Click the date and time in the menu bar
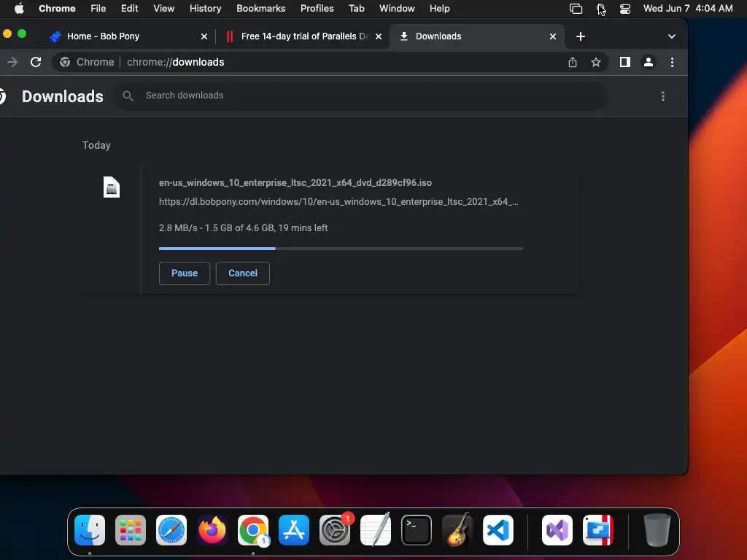747x560 pixels. tap(687, 9)
